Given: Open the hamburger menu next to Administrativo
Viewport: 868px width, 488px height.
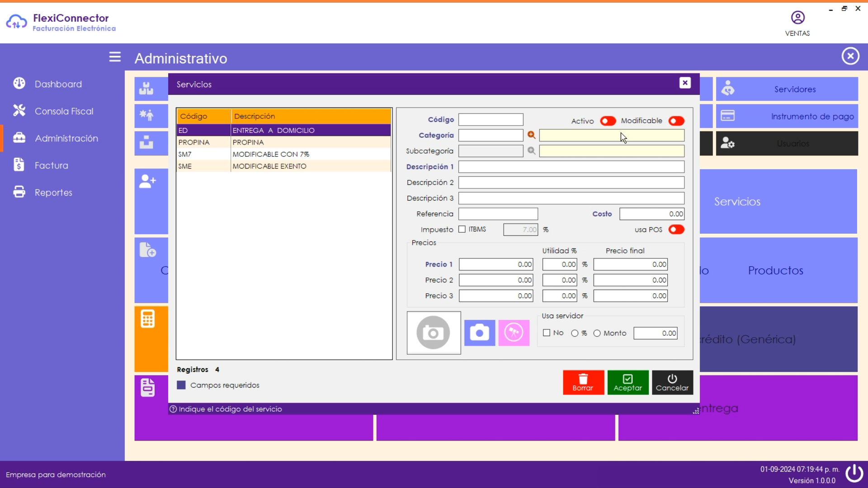Looking at the screenshot, I should pyautogui.click(x=115, y=57).
